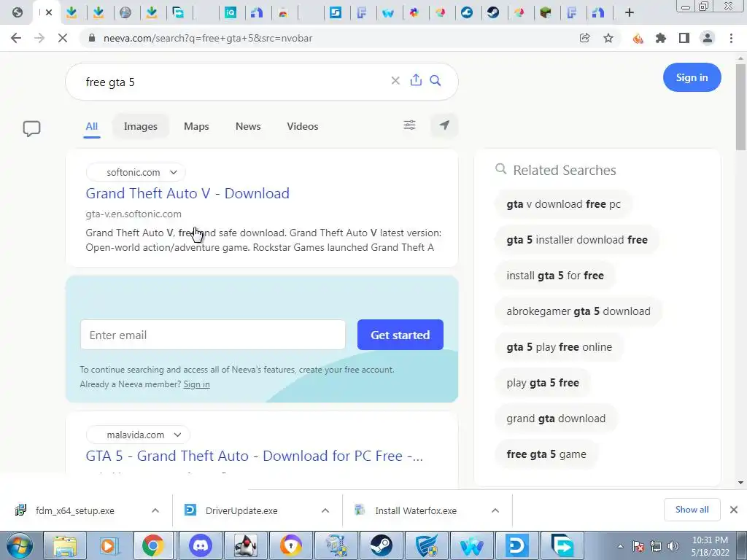Open a new browser tab
Viewport: 747px width, 560px height.
630,12
